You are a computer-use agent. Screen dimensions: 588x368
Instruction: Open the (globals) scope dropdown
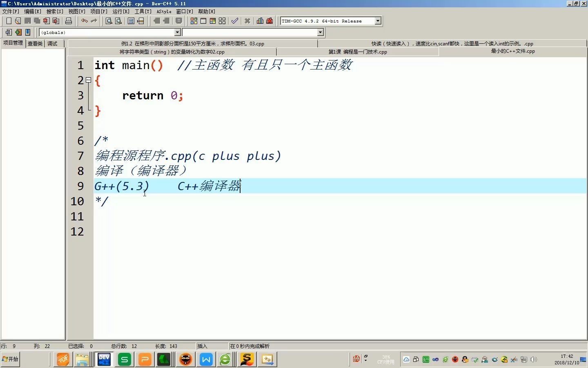point(178,32)
